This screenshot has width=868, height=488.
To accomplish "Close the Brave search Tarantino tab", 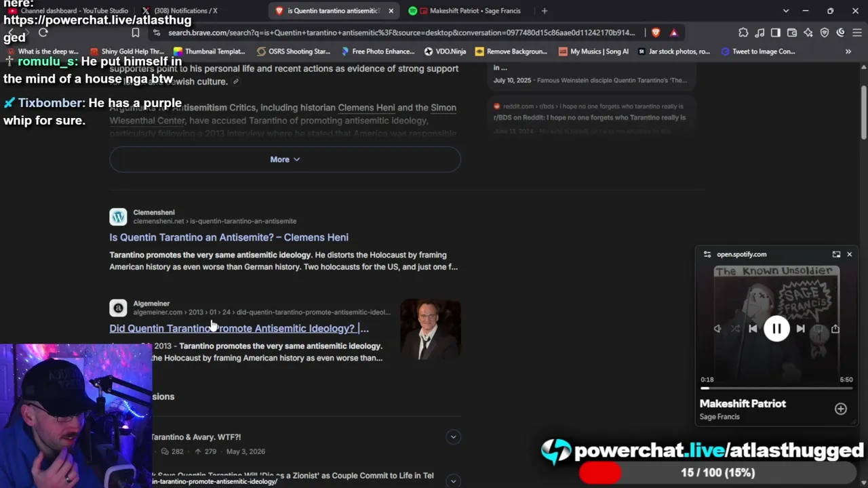I will [391, 11].
